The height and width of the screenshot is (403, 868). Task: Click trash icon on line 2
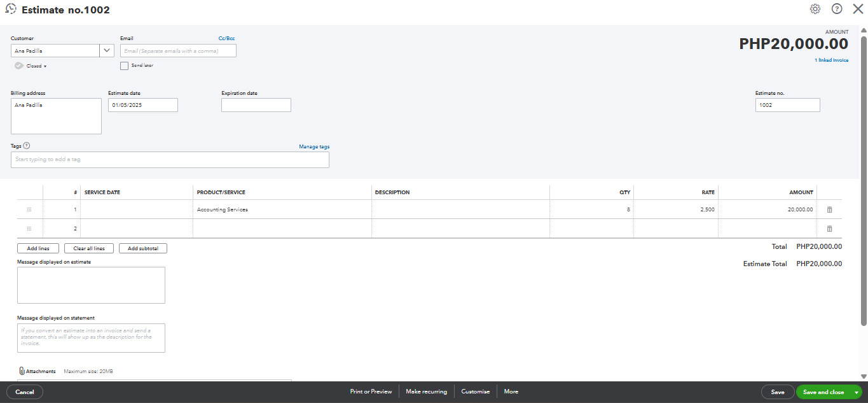pyautogui.click(x=829, y=229)
